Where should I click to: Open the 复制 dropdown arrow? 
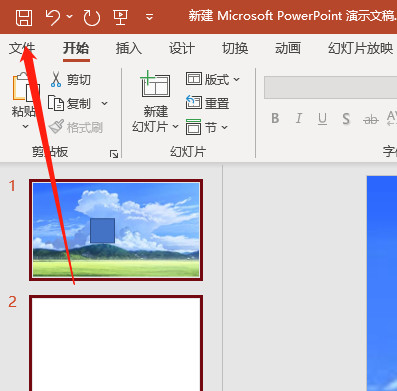coord(104,104)
